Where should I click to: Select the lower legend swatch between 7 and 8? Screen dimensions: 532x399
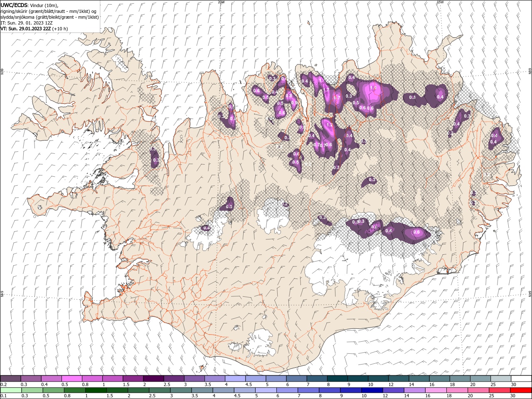coord(308,390)
